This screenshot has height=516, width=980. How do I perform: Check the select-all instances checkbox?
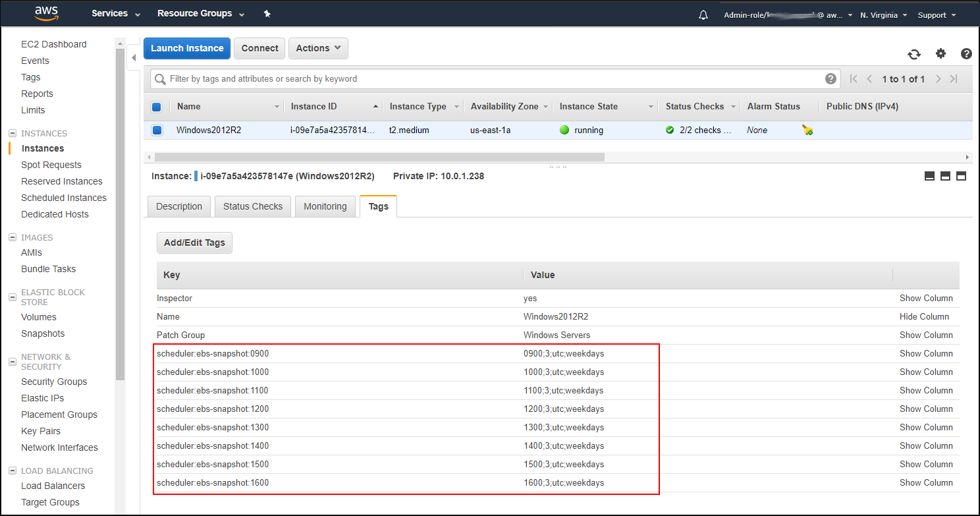pyautogui.click(x=157, y=106)
